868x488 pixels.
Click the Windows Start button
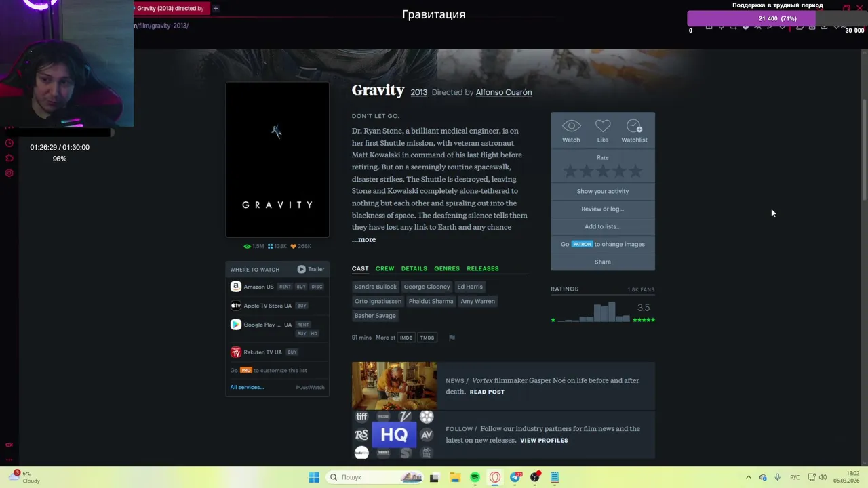point(314,477)
